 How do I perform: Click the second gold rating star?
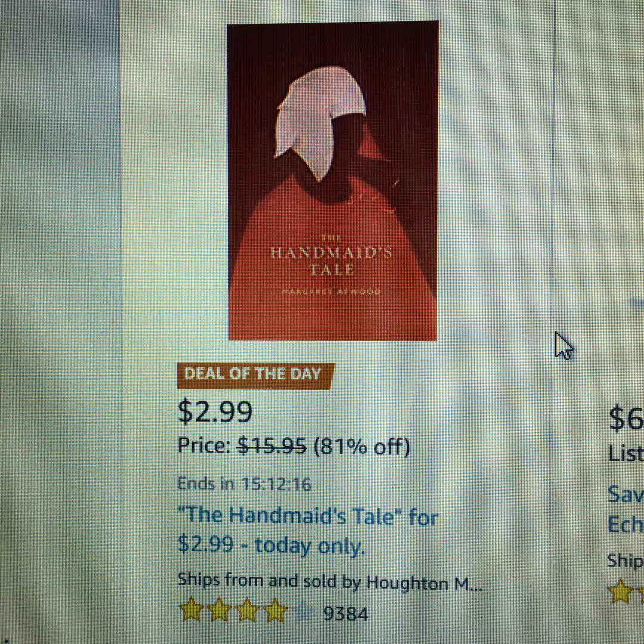[x=219, y=611]
